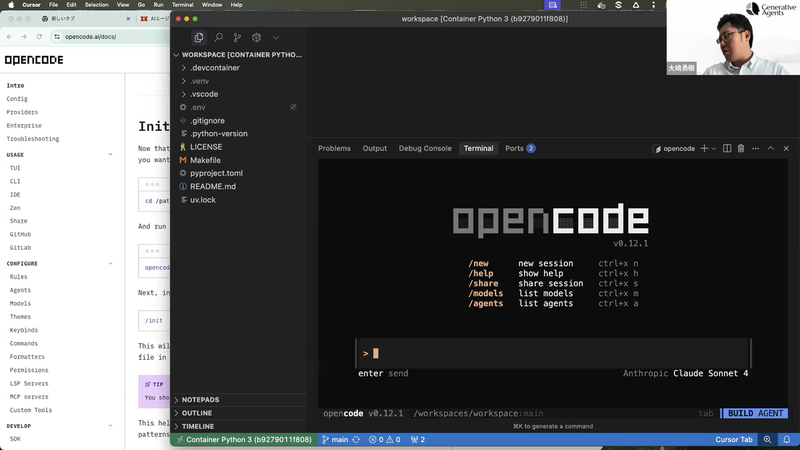Click the main branch status item
Image resolution: width=800 pixels, height=450 pixels.
click(335, 439)
